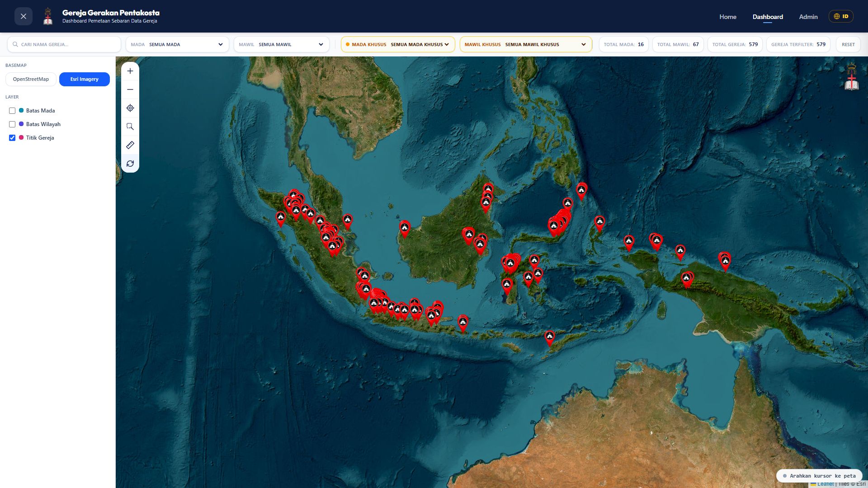
Task: Expand the Mawil Semua Mawil dropdown
Action: click(x=281, y=44)
